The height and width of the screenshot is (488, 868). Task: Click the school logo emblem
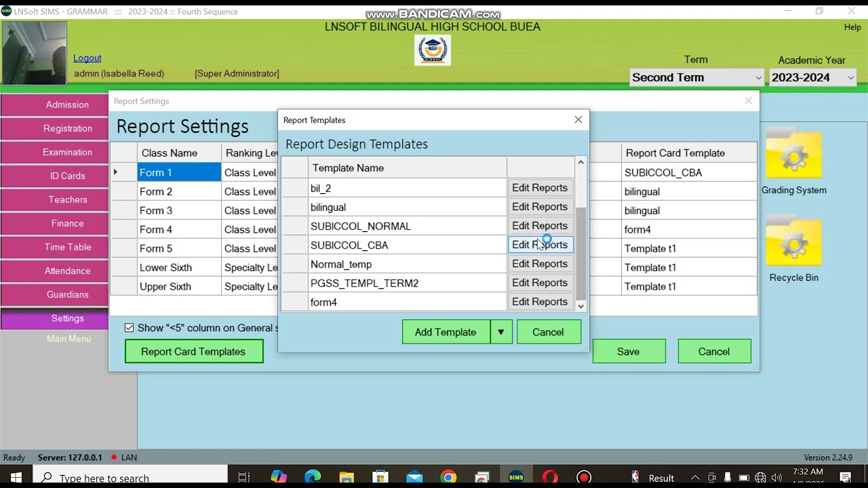point(432,50)
